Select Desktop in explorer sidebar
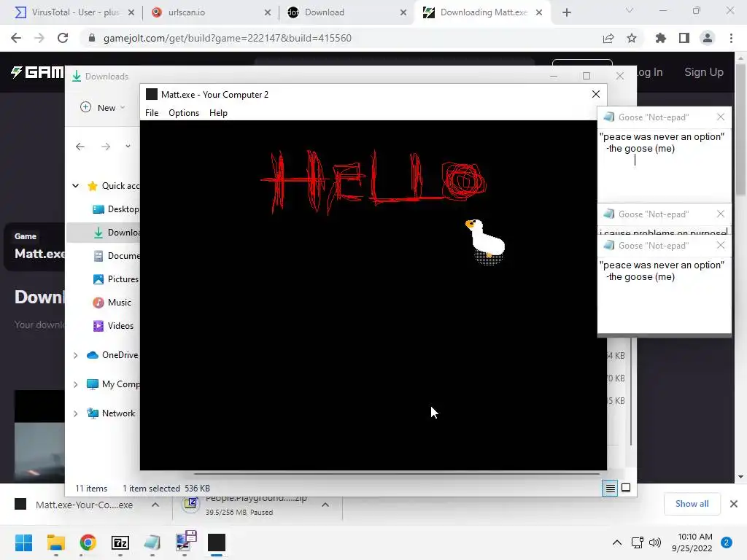This screenshot has width=747, height=560. tap(116, 209)
